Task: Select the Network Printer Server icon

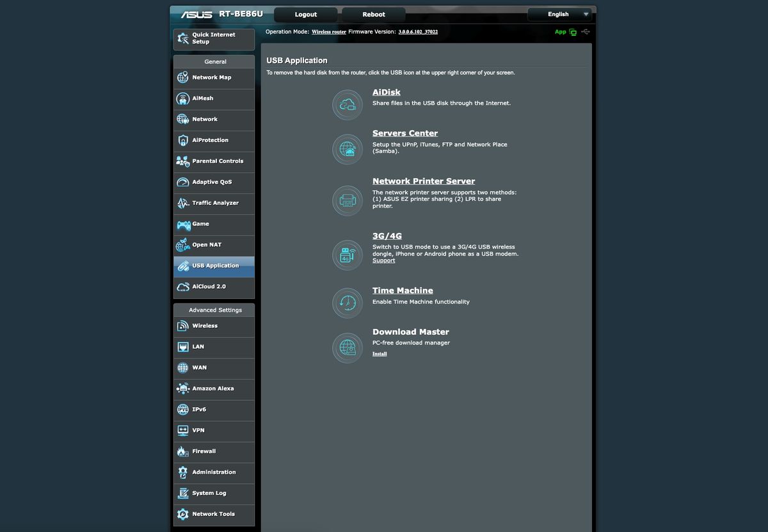Action: point(348,200)
